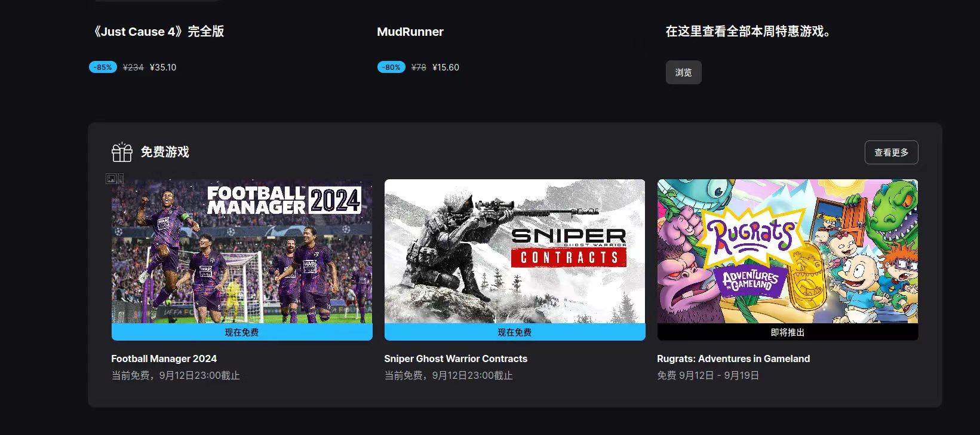Click the 即将推出 banner under Rugrats
The height and width of the screenshot is (435, 980).
pyautogui.click(x=788, y=332)
